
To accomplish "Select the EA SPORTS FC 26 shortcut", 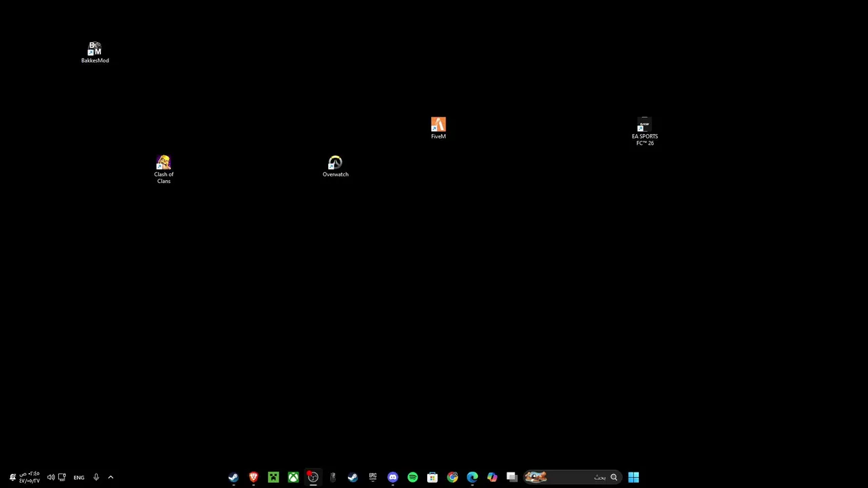I will tap(644, 131).
